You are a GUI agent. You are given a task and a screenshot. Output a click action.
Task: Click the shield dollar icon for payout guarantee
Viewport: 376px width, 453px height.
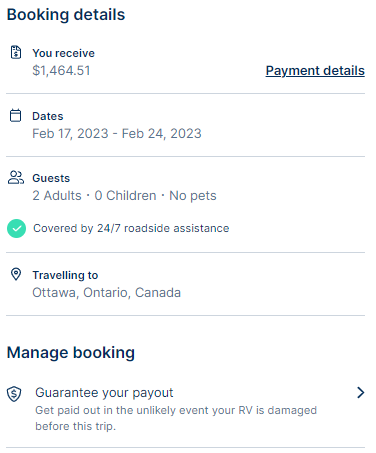[x=14, y=394]
